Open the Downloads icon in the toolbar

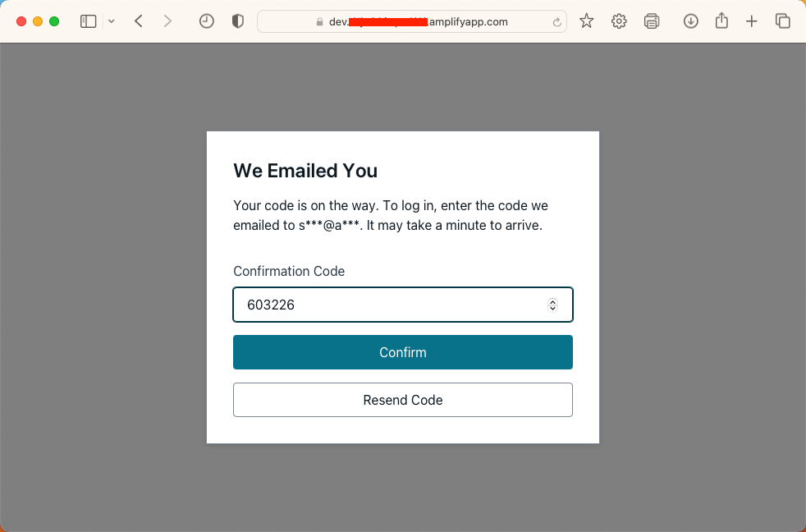[x=690, y=21]
